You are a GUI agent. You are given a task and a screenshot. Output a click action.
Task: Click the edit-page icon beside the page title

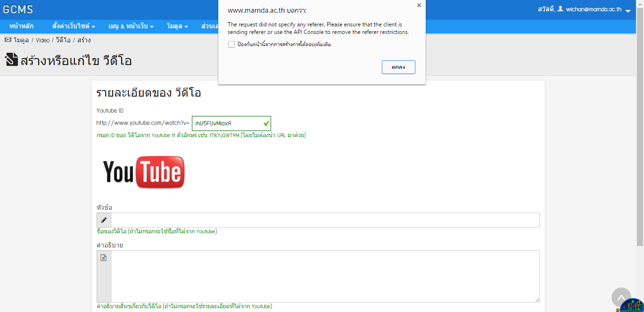point(11,60)
